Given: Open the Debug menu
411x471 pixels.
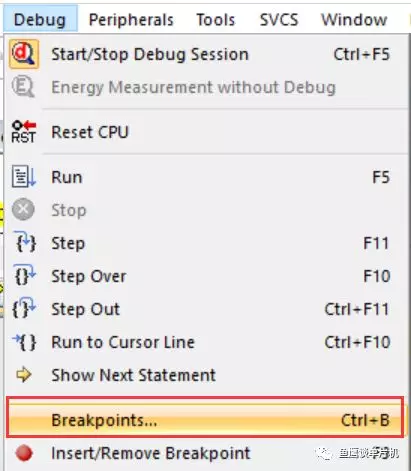Looking at the screenshot, I should (40, 19).
